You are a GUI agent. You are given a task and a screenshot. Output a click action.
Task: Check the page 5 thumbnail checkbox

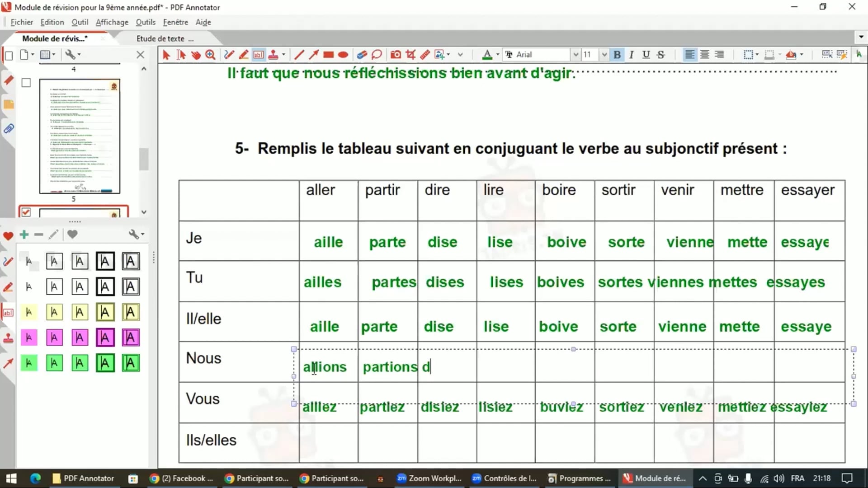(26, 83)
